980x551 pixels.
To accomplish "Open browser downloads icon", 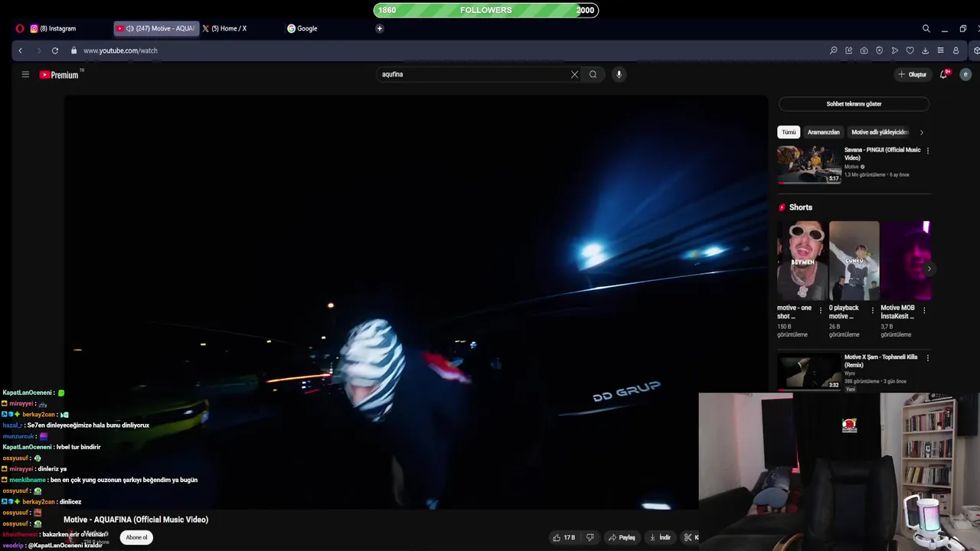I will coord(925,51).
